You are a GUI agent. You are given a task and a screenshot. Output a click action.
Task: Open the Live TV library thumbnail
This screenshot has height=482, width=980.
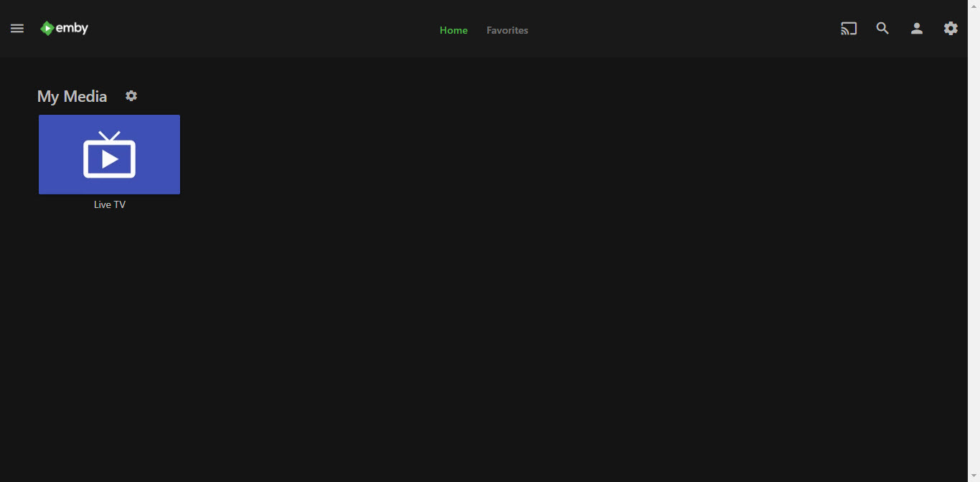pos(109,154)
